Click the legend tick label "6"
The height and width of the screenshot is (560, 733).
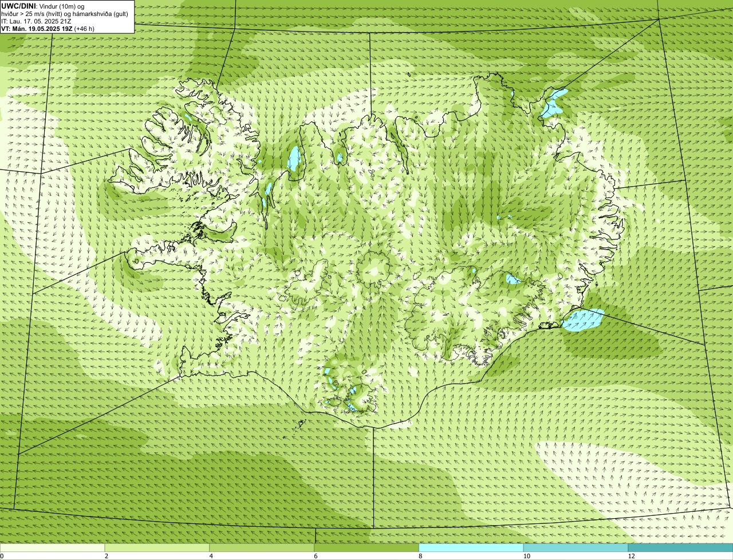tap(316, 556)
